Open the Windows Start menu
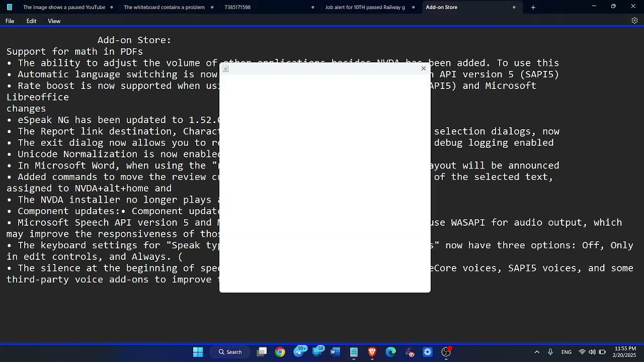This screenshot has width=644, height=362. 198,352
